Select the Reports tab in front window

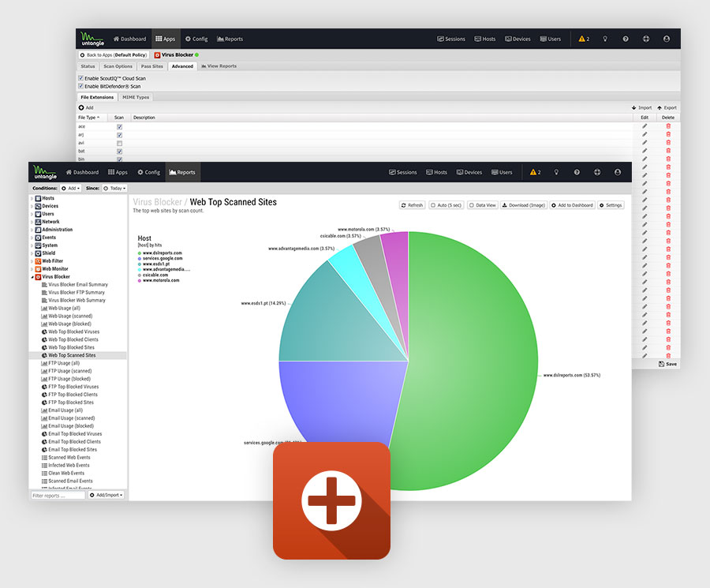point(182,172)
